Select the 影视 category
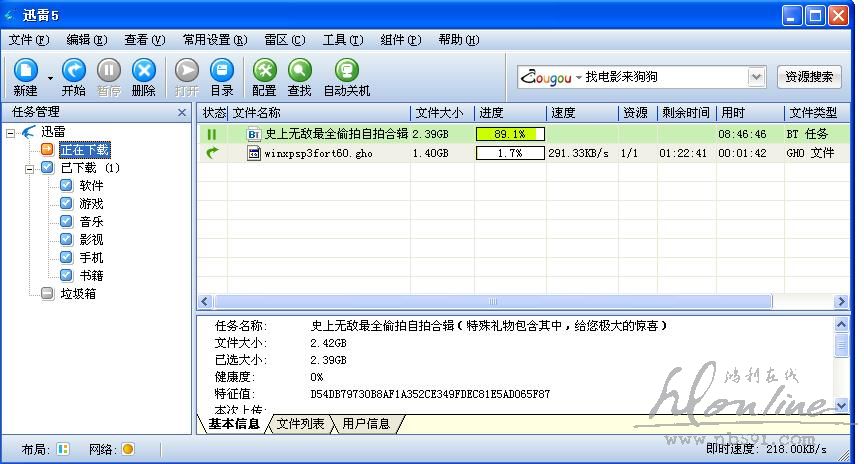Viewport: 864px width, 464px height. click(91, 240)
